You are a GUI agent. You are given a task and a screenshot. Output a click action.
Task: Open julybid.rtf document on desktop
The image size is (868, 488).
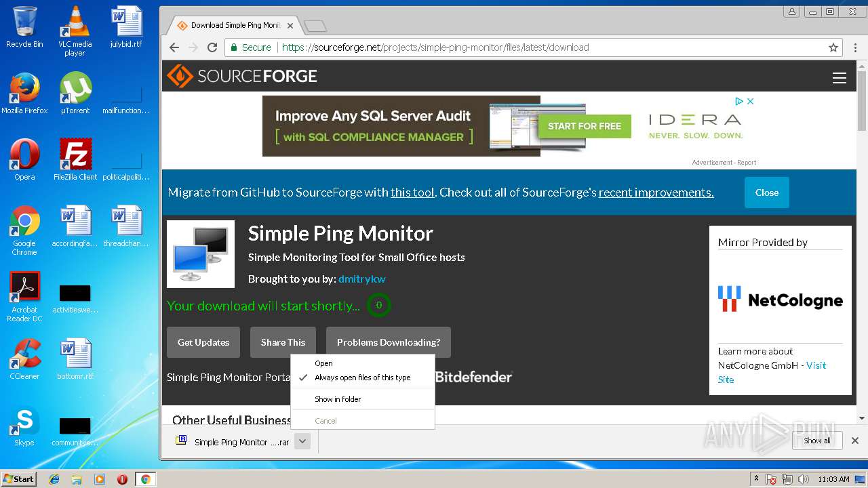click(x=126, y=27)
